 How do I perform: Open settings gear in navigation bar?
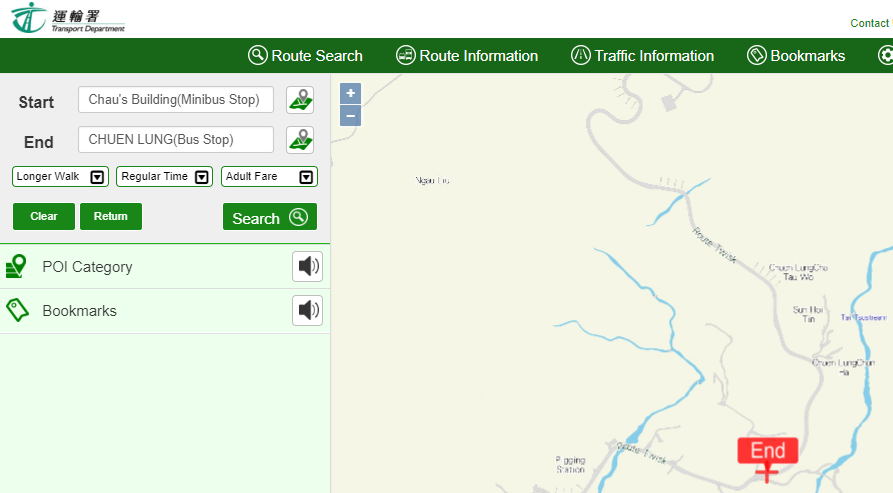pos(885,56)
